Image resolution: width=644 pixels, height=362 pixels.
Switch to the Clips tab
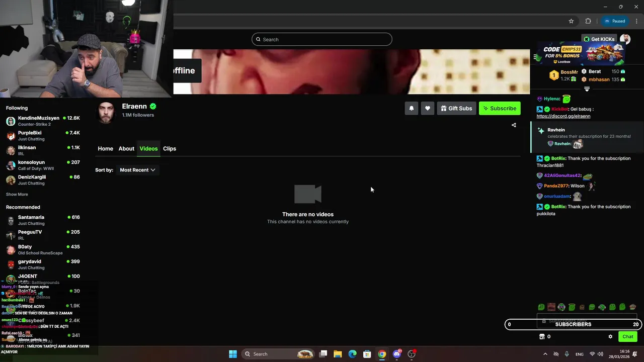tap(170, 148)
